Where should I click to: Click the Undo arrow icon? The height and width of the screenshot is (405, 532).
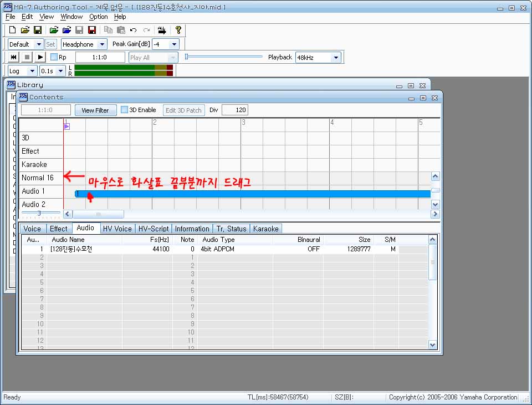(x=134, y=31)
